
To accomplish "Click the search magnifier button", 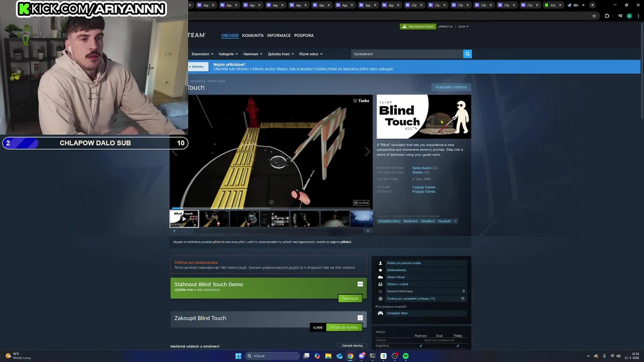I will pos(467,54).
